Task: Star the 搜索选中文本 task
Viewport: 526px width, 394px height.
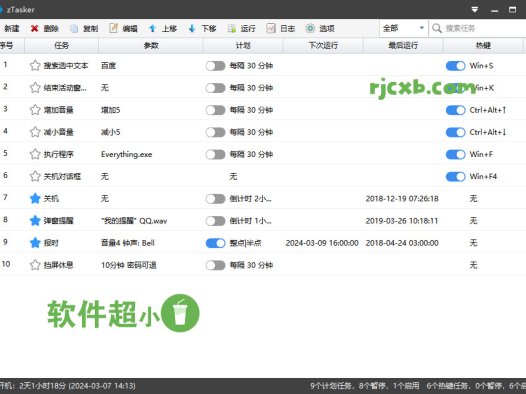Action: tap(35, 65)
